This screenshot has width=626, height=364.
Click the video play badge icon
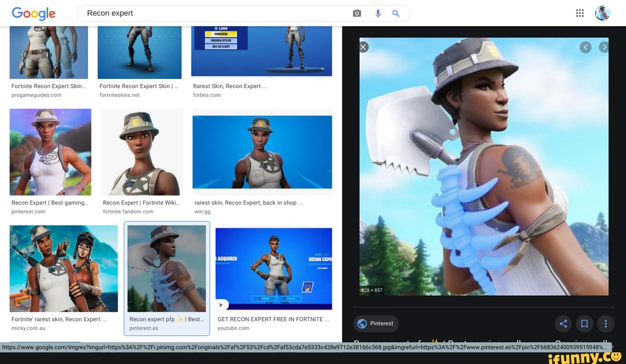pos(221,304)
